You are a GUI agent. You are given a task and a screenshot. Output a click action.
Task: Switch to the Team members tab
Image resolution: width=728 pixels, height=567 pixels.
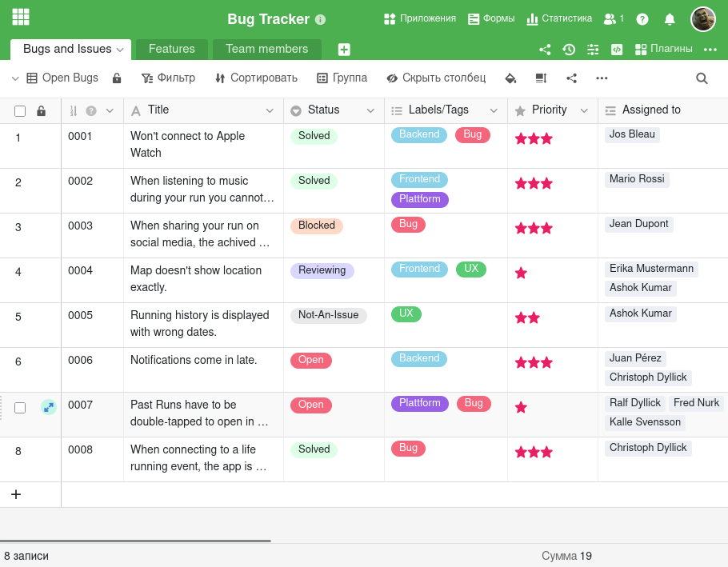[x=266, y=49]
